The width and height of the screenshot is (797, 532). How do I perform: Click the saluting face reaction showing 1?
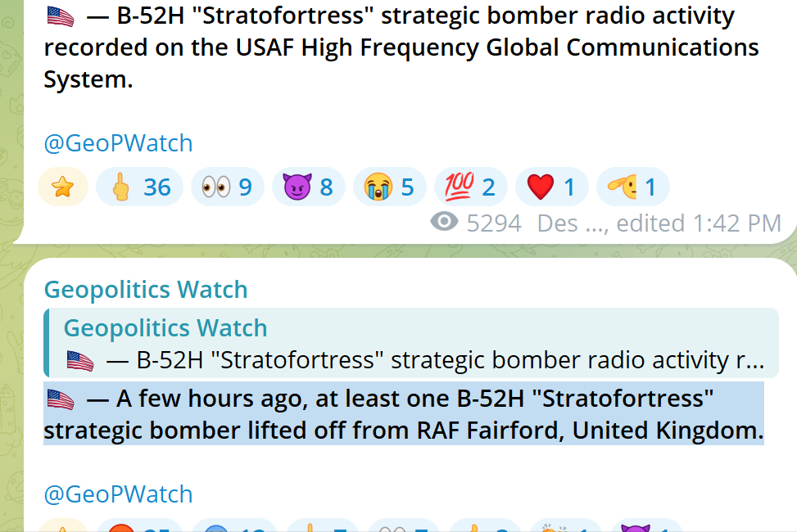coord(633,187)
